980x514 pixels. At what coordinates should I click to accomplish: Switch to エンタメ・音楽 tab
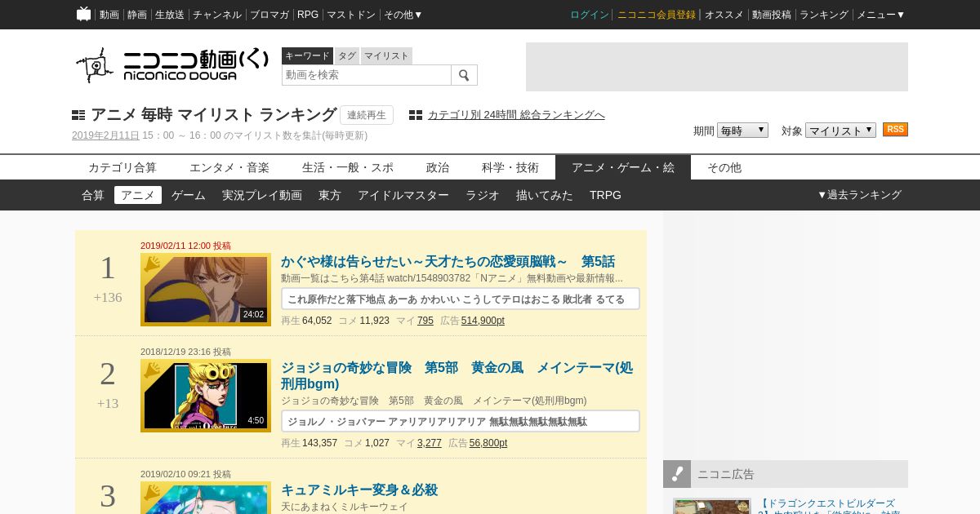[229, 167]
